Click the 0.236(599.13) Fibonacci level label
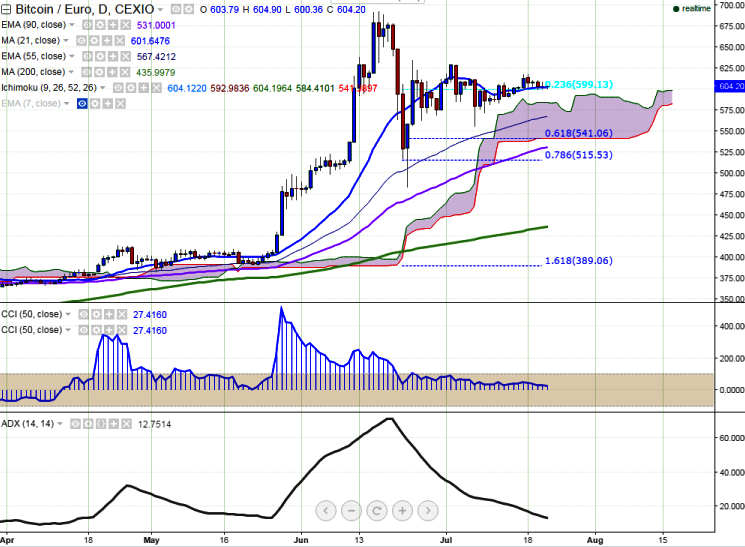The image size is (745, 547). (579, 84)
